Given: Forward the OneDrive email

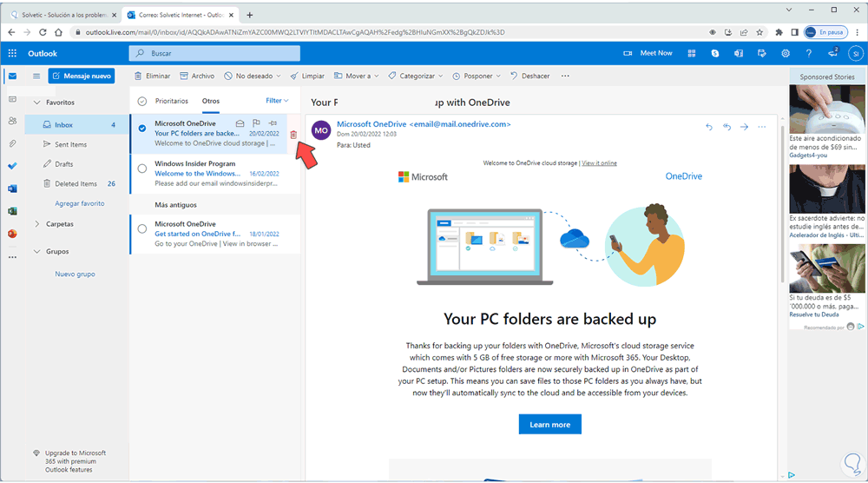Looking at the screenshot, I should (x=745, y=127).
